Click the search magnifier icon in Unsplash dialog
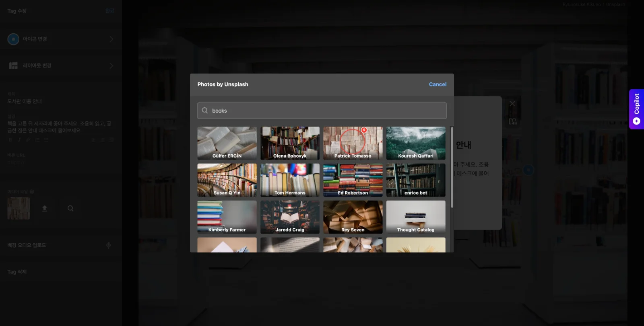 (x=205, y=111)
